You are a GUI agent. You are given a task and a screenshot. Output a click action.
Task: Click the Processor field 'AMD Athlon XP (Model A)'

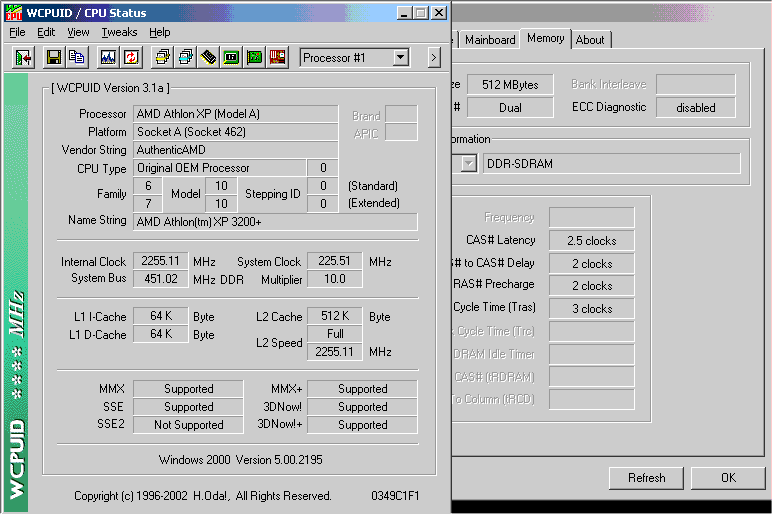coord(235,114)
